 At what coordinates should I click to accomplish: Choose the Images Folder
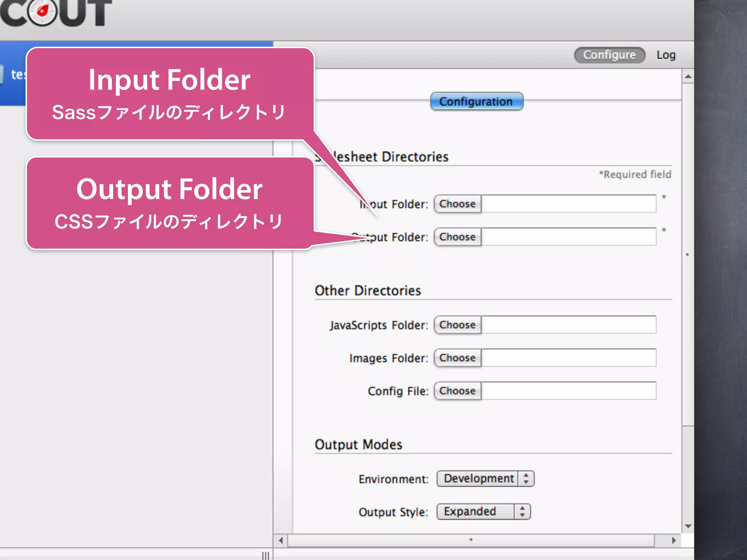click(x=458, y=358)
